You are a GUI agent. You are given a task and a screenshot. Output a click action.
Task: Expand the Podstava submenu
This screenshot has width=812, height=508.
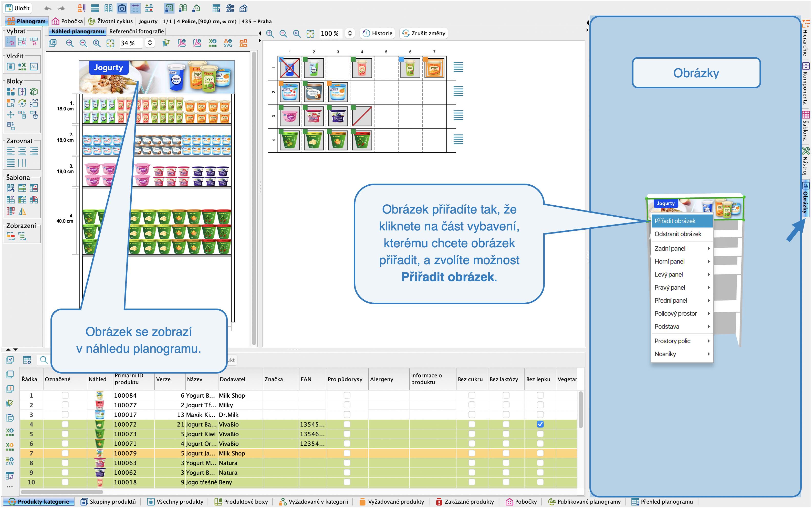682,326
